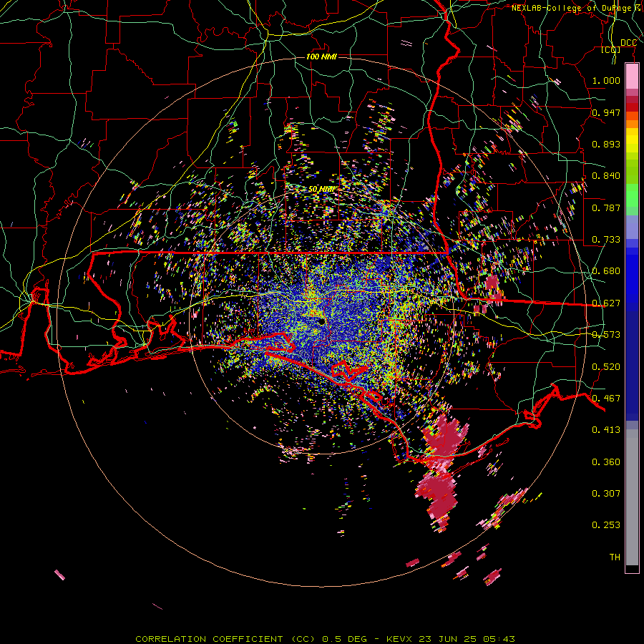644x644 pixels.
Task: Click the 'DCC' label above the scale
Action: (628, 43)
